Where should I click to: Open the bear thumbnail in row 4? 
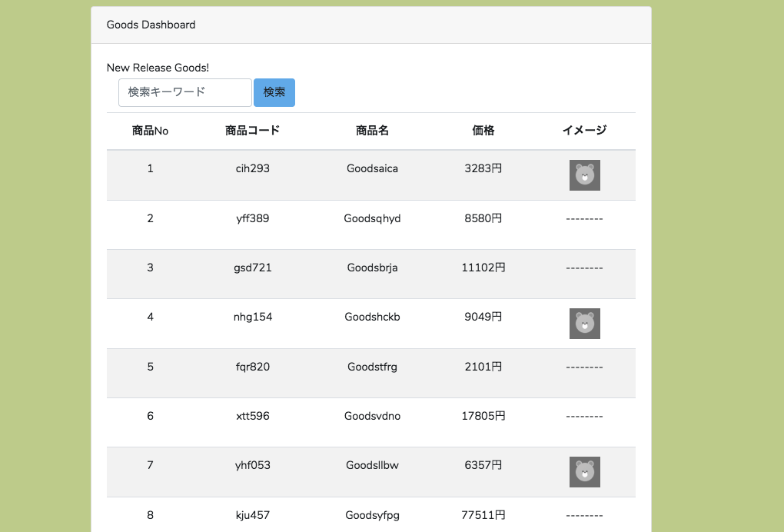(x=584, y=324)
